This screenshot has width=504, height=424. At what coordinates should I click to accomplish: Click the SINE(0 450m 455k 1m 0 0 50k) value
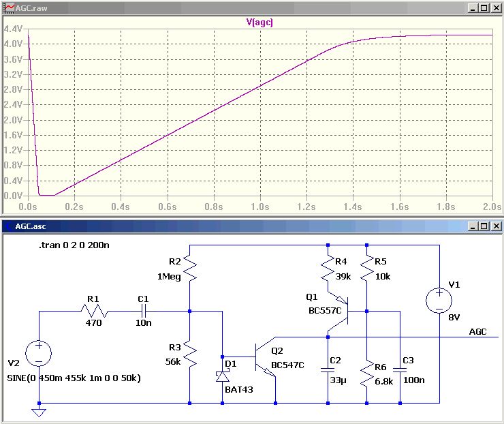pyautogui.click(x=74, y=378)
